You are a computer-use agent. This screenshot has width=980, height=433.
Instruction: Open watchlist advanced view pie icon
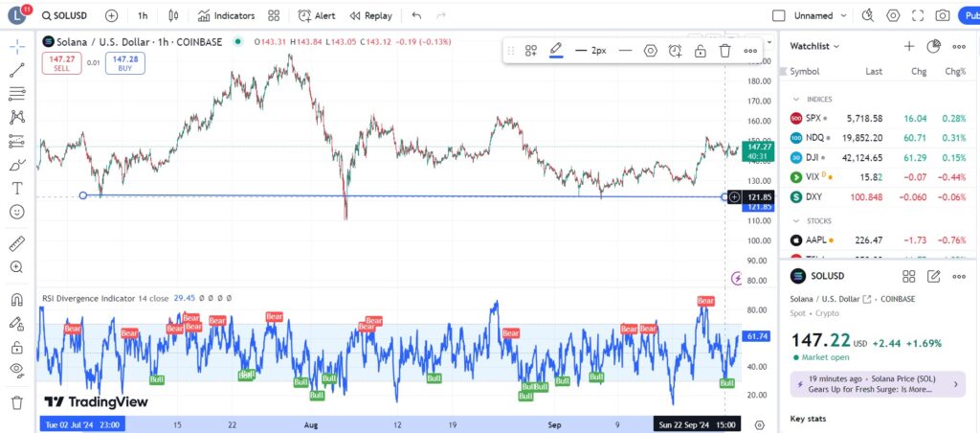tap(934, 46)
